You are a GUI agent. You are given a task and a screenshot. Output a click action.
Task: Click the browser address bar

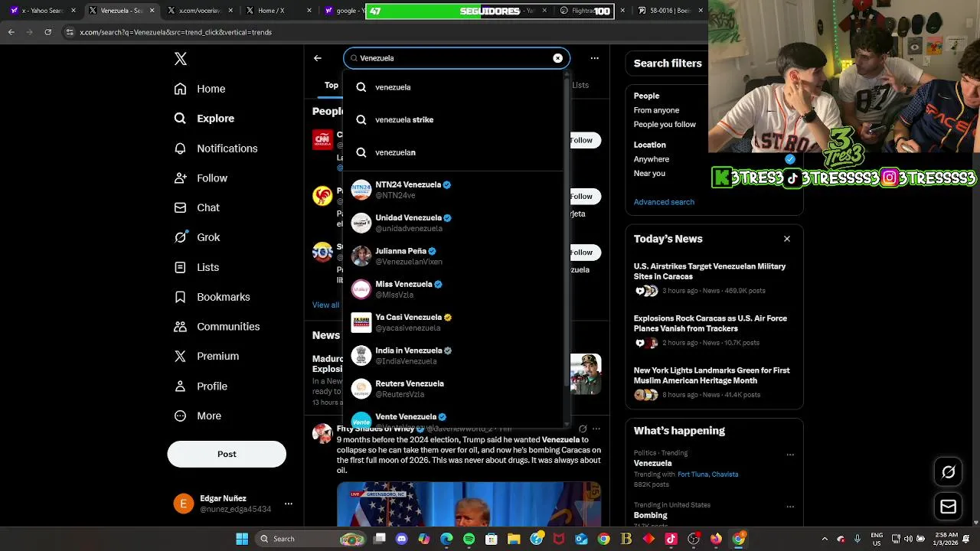pyautogui.click(x=383, y=32)
